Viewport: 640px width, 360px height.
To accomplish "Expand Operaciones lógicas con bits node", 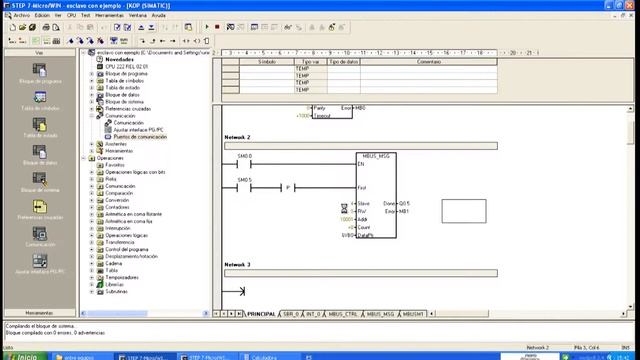I will (x=92, y=172).
